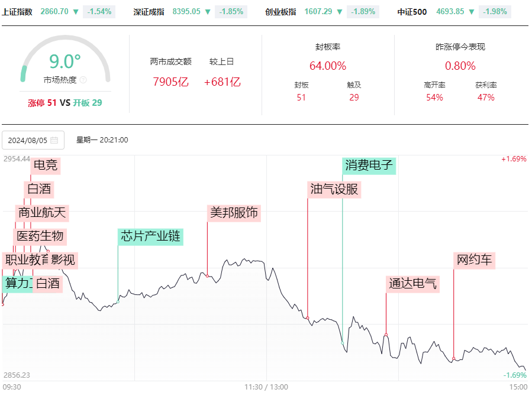Select the 2024/08/05 date picker field
Screen dimensions: 532x399
pos(33,140)
